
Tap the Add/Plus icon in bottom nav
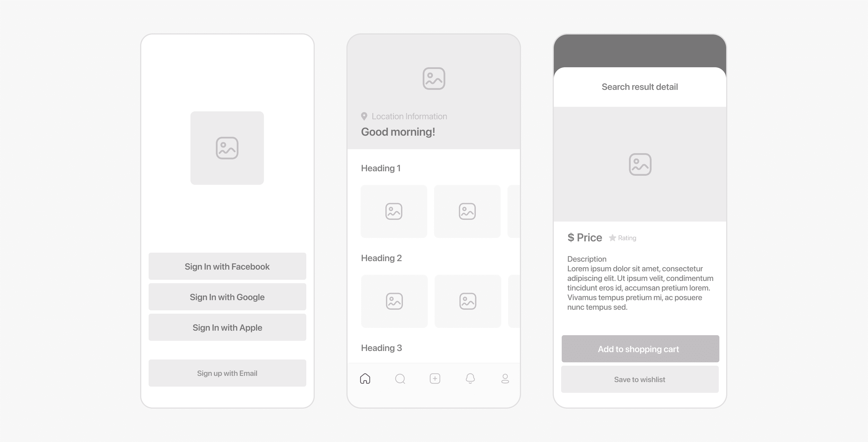(435, 379)
